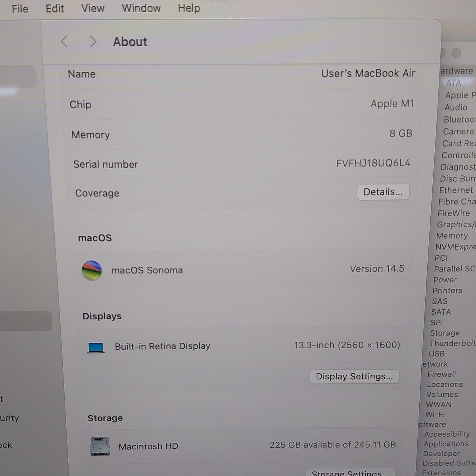
Task: Click the Built-in Retina Display laptop icon
Action: click(96, 348)
